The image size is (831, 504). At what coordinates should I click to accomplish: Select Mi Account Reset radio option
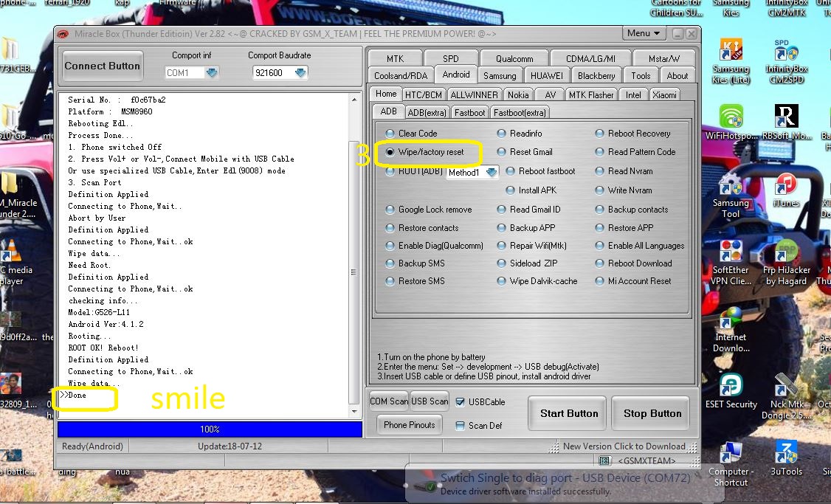599,281
